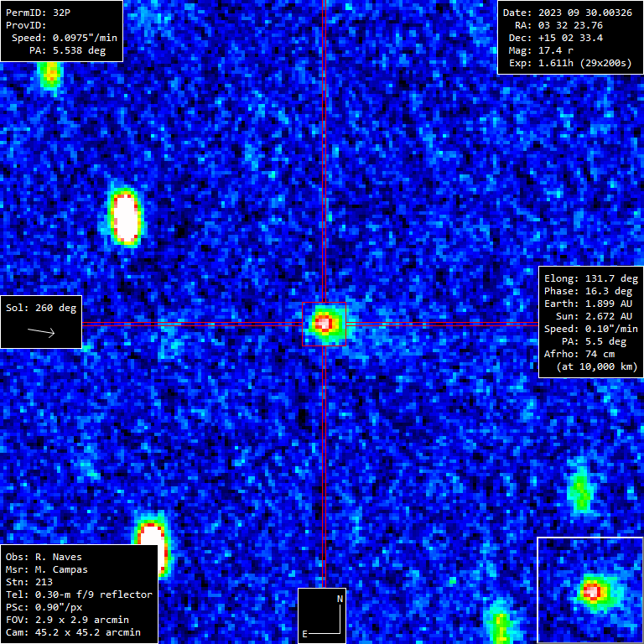The image size is (644, 644).
Task: Select the "Stn: 213" station code
Action: [x=29, y=582]
